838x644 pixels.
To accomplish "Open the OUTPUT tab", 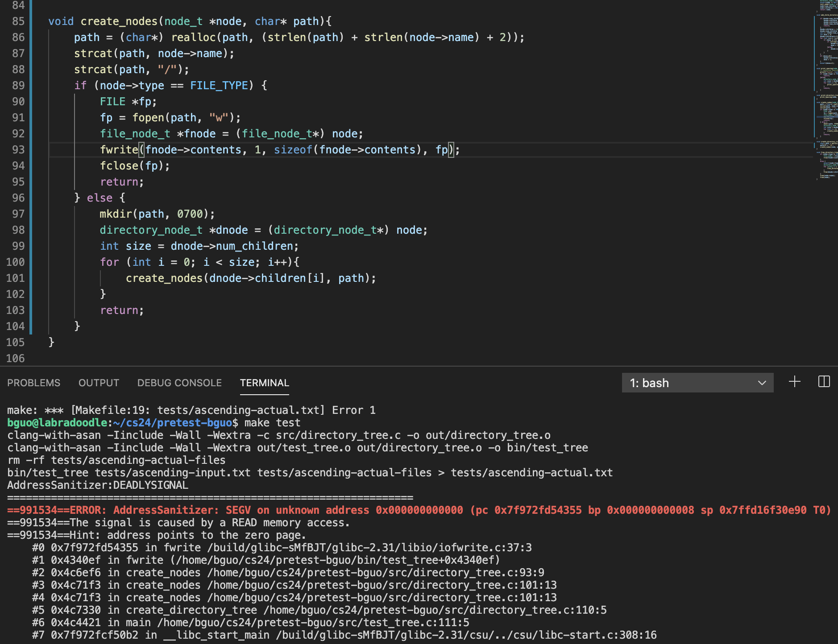I will pyautogui.click(x=99, y=383).
